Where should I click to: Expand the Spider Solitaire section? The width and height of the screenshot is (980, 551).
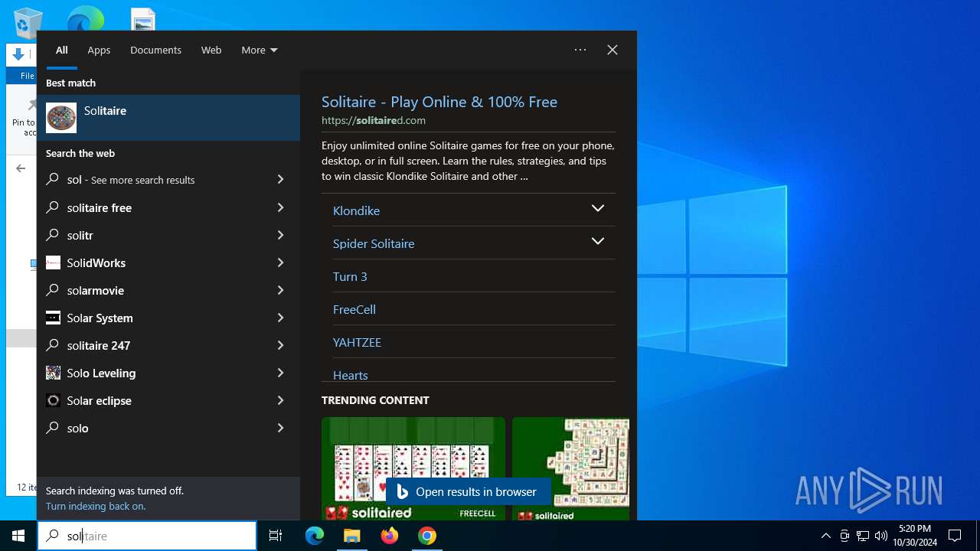598,241
